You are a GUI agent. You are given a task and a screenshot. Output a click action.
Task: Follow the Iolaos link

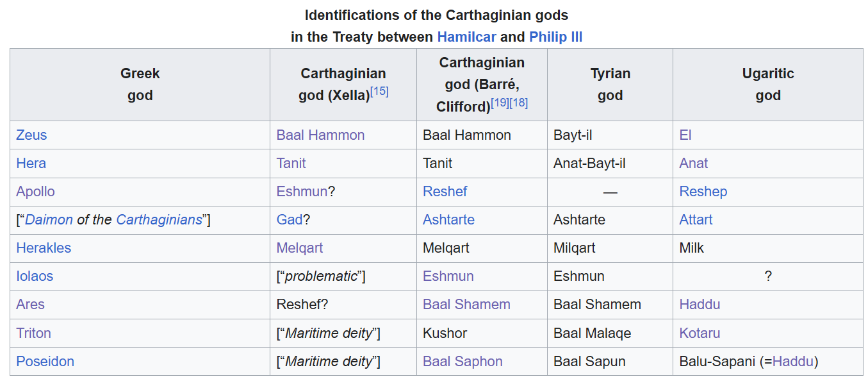[35, 276]
